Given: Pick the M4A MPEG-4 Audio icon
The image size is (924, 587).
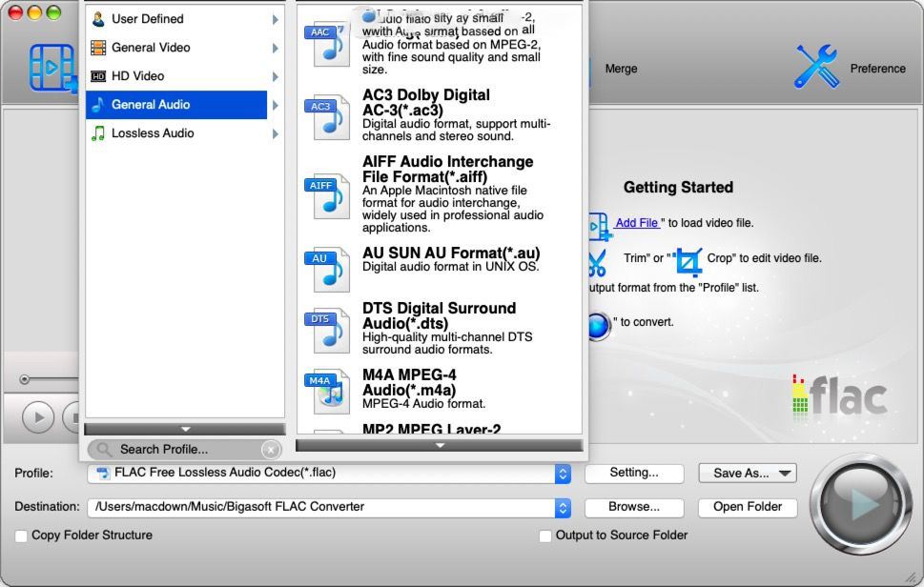Looking at the screenshot, I should click(326, 392).
